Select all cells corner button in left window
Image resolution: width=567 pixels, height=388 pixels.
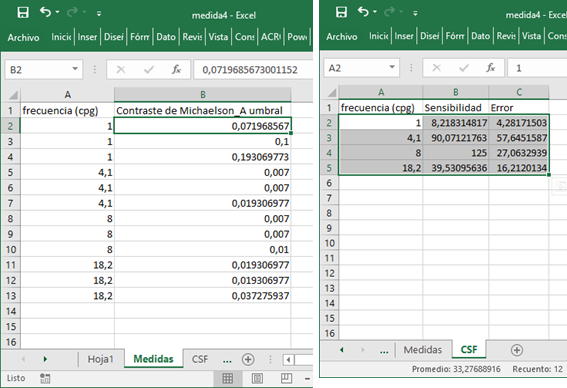pos(12,95)
